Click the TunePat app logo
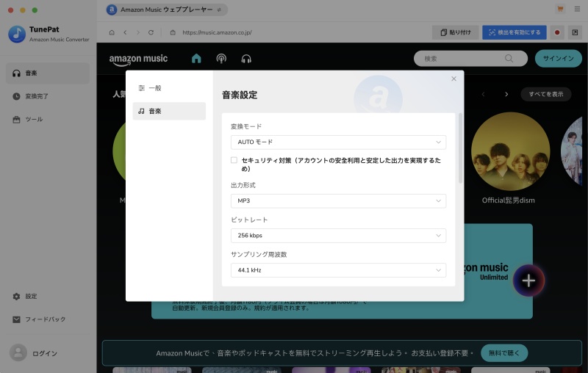588x373 pixels. pyautogui.click(x=17, y=34)
